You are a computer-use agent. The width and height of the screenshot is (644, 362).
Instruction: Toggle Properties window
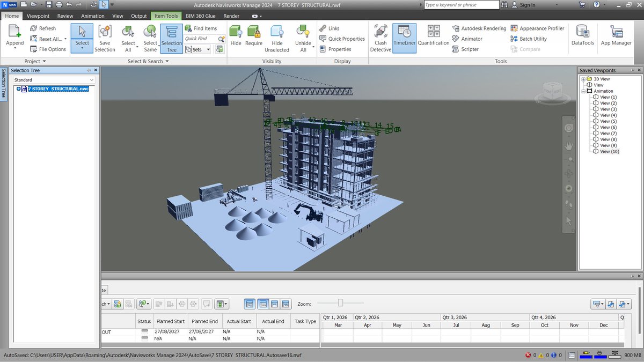[335, 49]
